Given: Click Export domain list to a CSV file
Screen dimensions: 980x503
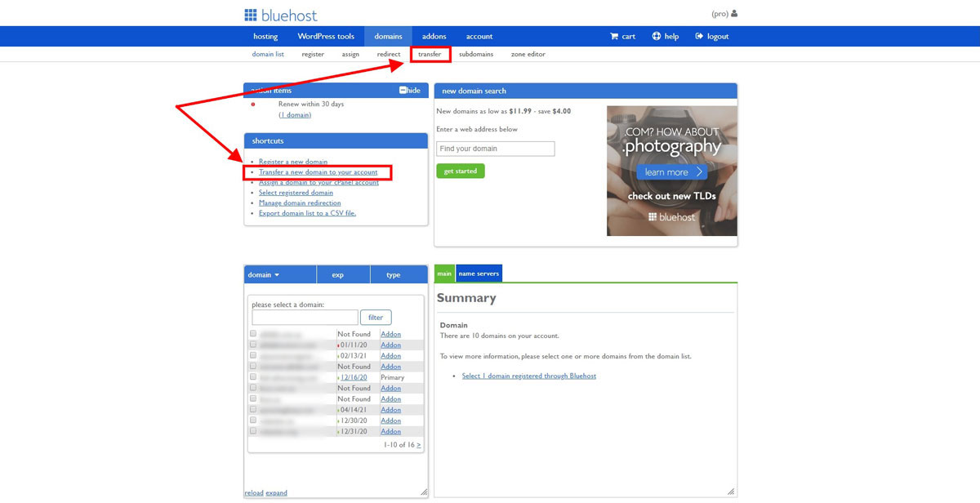Looking at the screenshot, I should tap(307, 213).
